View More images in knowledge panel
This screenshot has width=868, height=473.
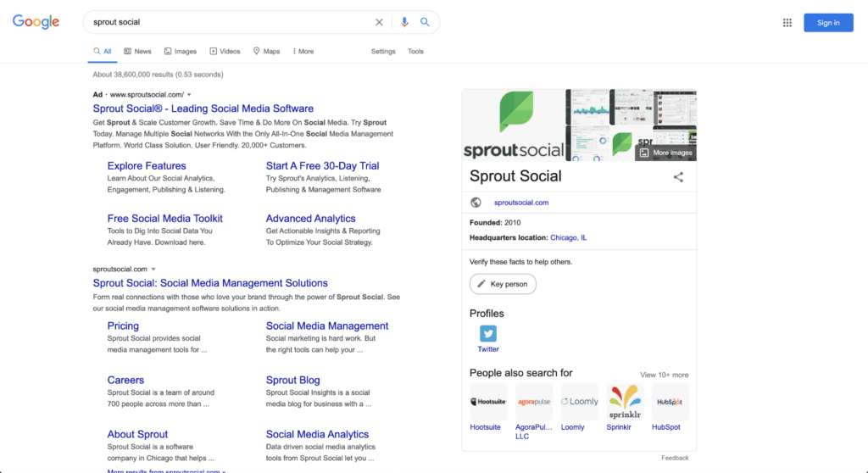[666, 153]
